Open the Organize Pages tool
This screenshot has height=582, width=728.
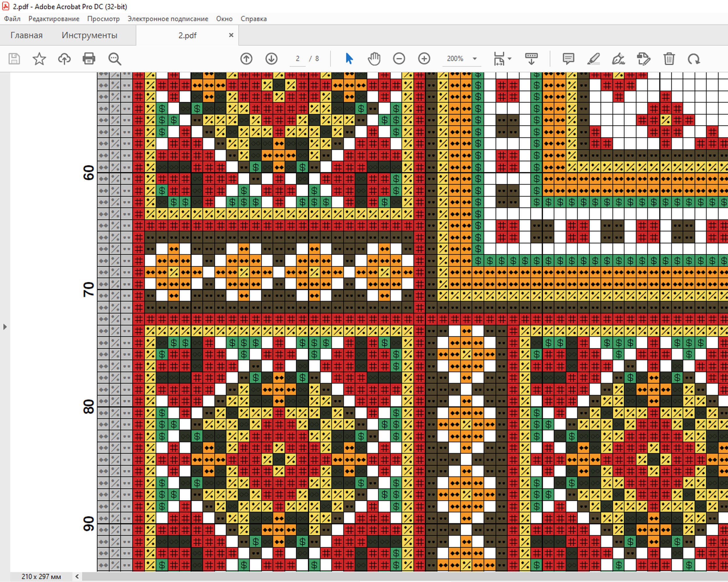pos(644,59)
